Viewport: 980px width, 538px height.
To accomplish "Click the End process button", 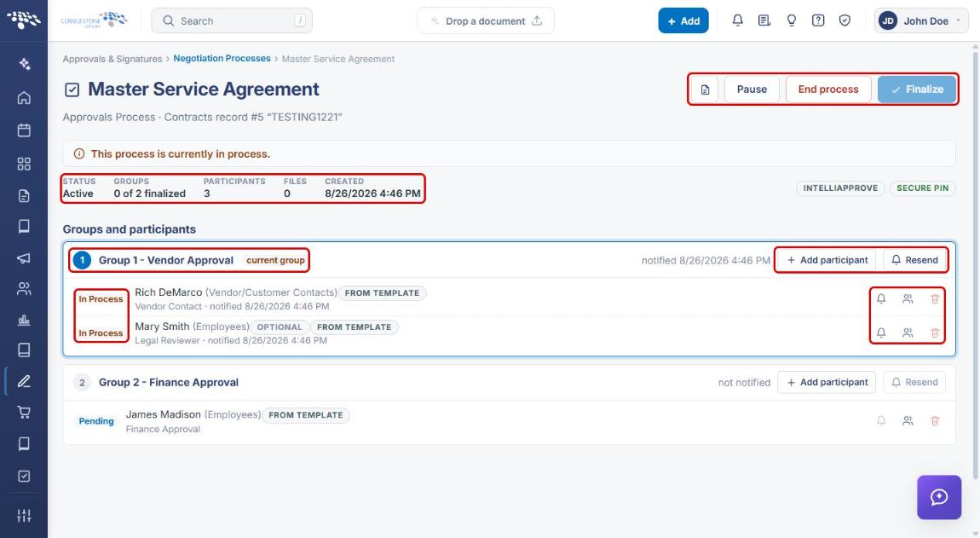I will 828,90.
